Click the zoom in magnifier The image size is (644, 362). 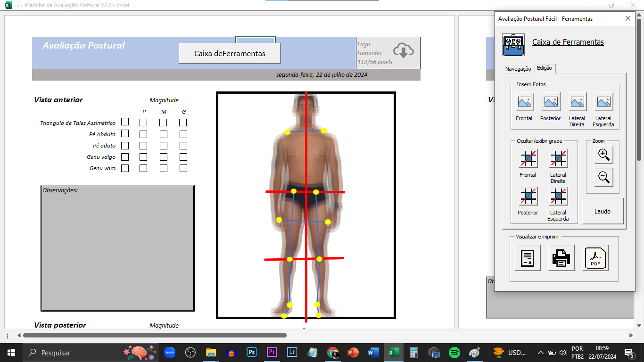point(603,154)
